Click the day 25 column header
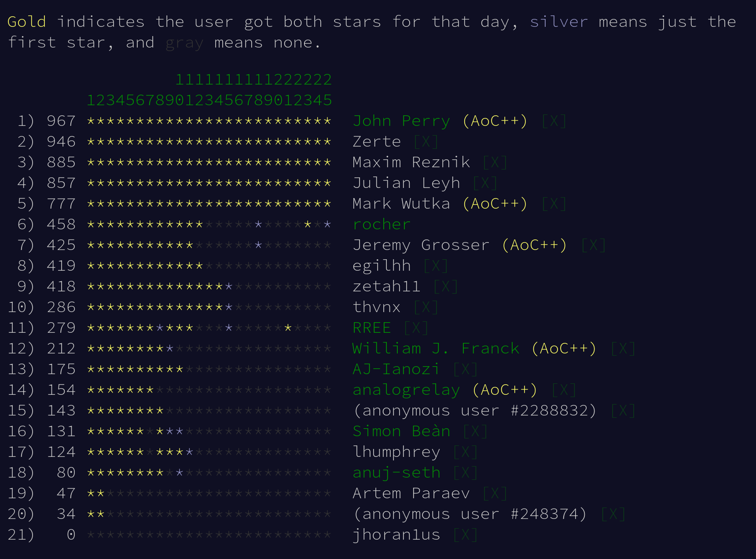The width and height of the screenshot is (756, 559). pyautogui.click(x=327, y=90)
